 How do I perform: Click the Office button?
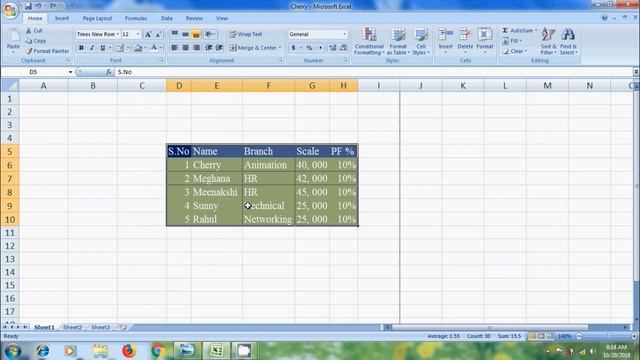click(x=11, y=10)
